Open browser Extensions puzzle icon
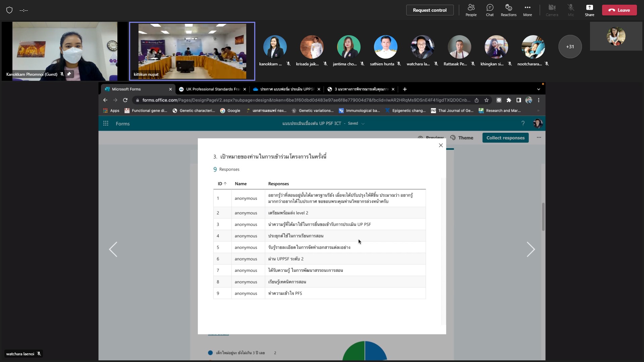This screenshot has height=362, width=644. click(509, 100)
